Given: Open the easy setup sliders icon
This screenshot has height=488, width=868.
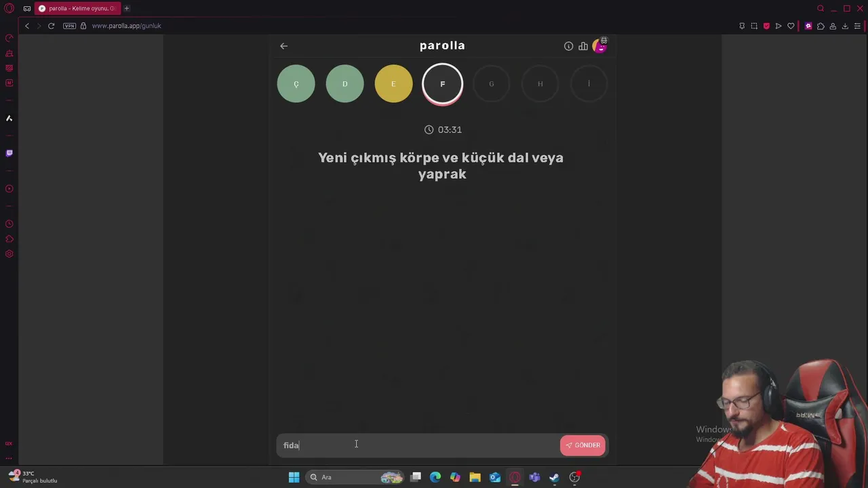Looking at the screenshot, I should tap(858, 26).
